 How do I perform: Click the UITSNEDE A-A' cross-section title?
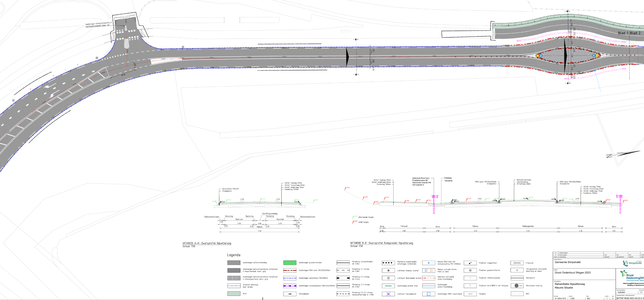(207, 243)
